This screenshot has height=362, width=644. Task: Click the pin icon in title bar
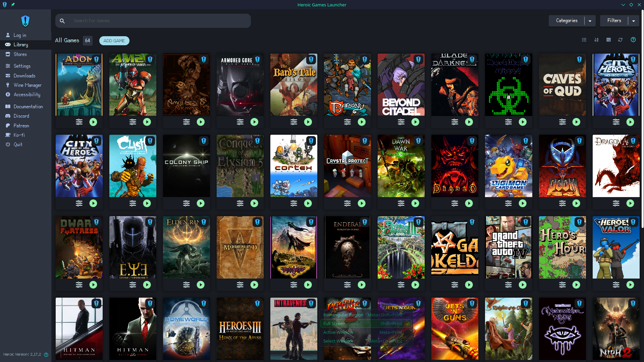click(x=13, y=5)
